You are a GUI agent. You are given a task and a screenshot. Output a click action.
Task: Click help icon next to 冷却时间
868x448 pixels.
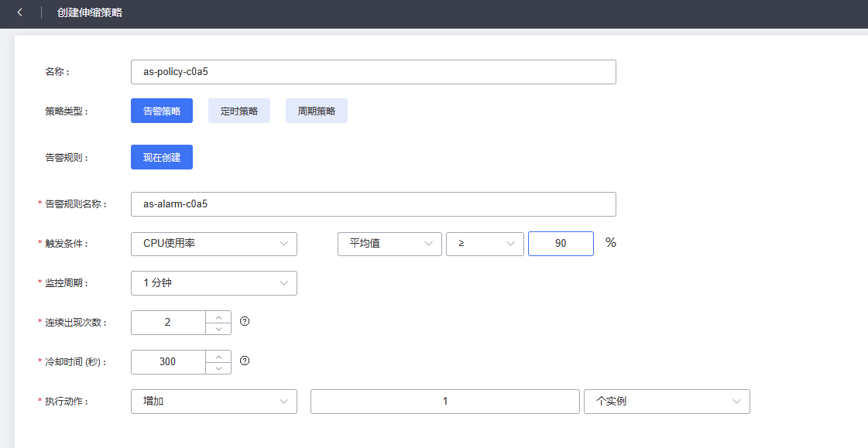pos(245,361)
